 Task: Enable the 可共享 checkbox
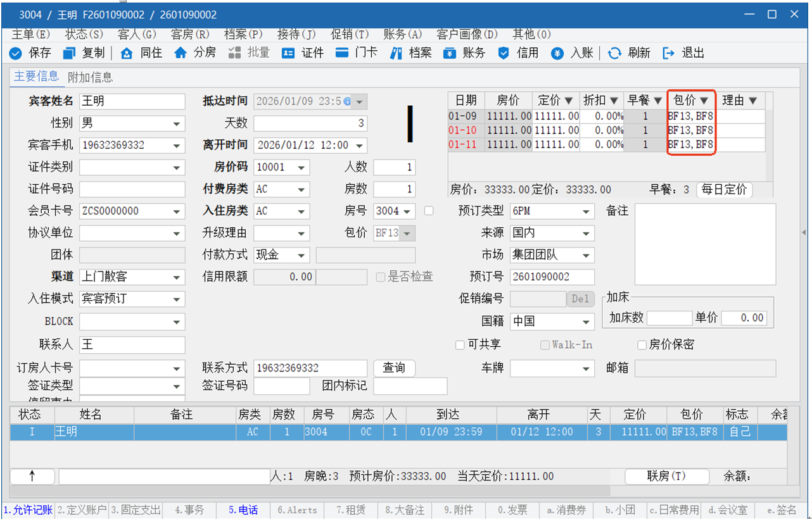[460, 345]
